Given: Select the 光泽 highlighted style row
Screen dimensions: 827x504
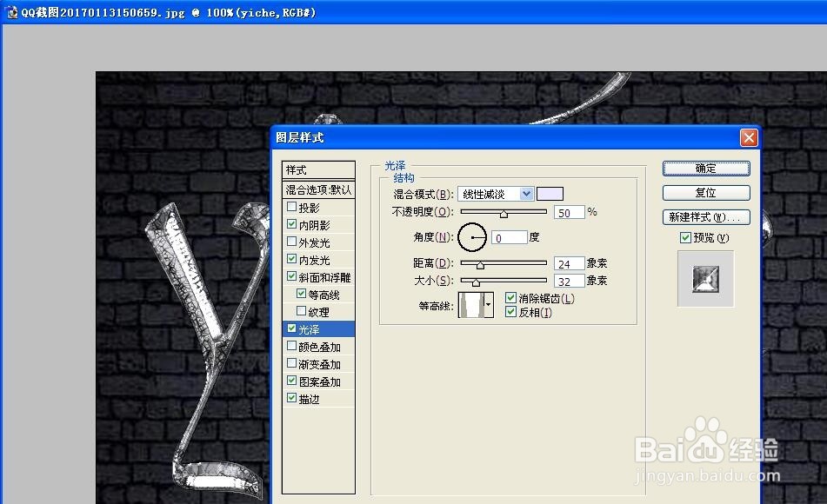Looking at the screenshot, I should [x=318, y=329].
